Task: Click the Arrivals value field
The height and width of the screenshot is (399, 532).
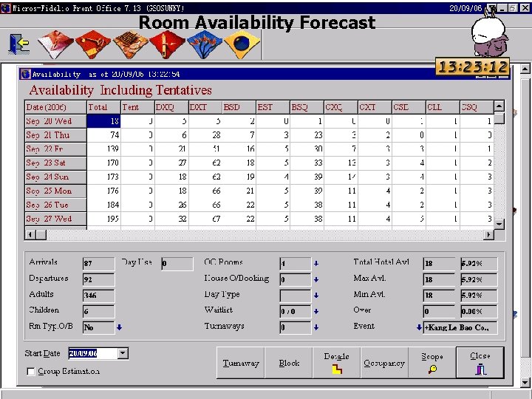Action: pyautogui.click(x=99, y=263)
